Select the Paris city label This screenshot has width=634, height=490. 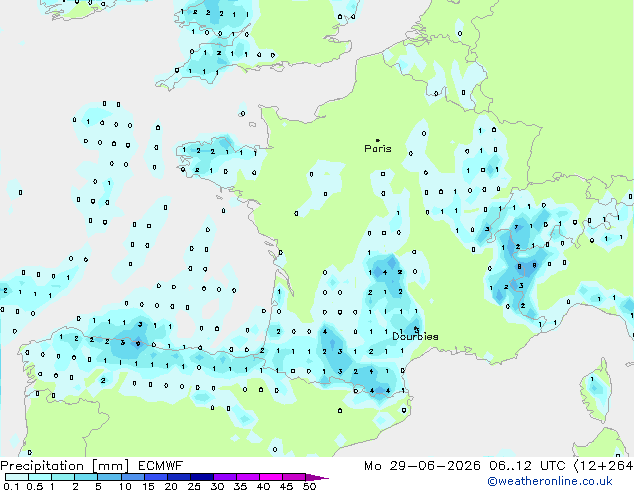pos(378,149)
